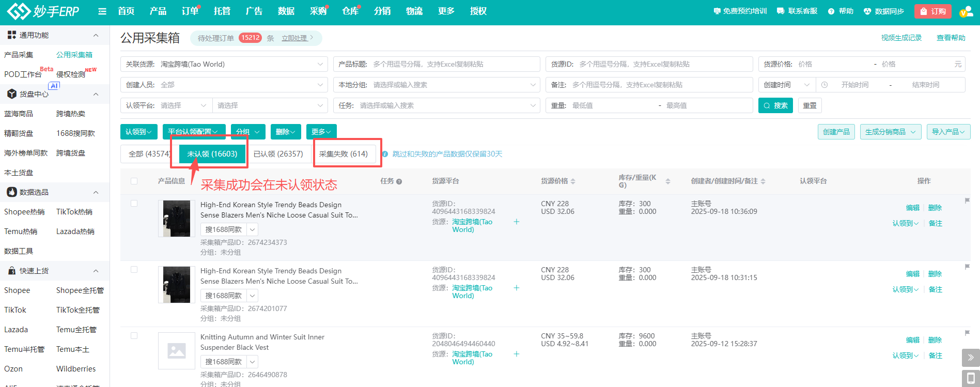
Task: Open the floating mobile phone icon
Action: (971, 378)
